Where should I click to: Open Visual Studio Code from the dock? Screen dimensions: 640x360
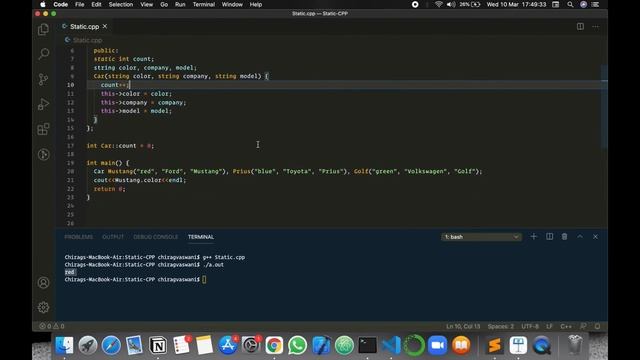pyautogui.click(x=391, y=345)
